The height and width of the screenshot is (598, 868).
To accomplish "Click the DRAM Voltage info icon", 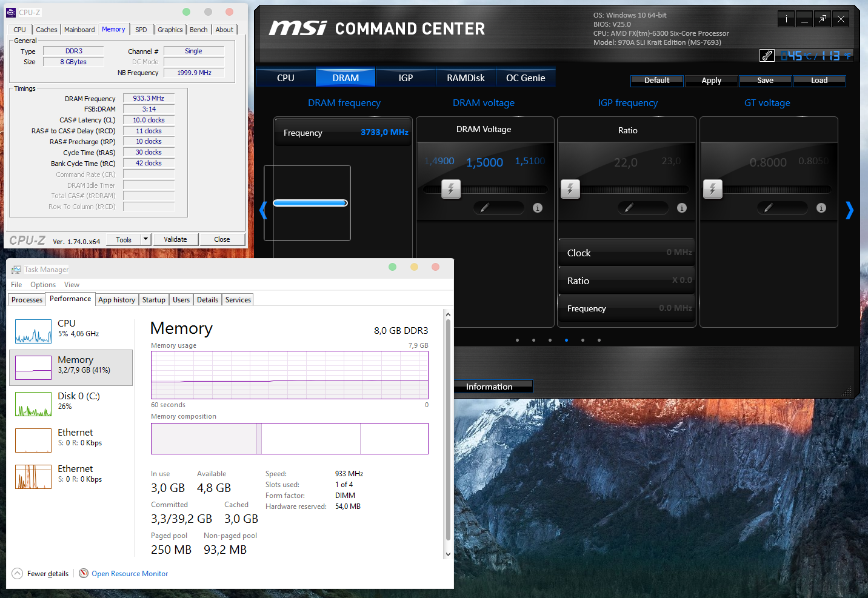I will 538,208.
